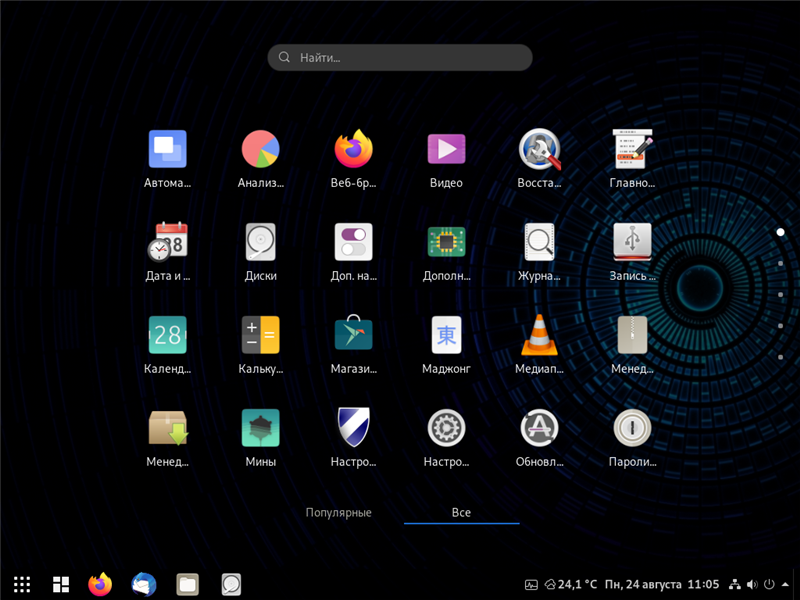Go to the first app grid page dot
Screen dimensions: 800x600
(780, 232)
